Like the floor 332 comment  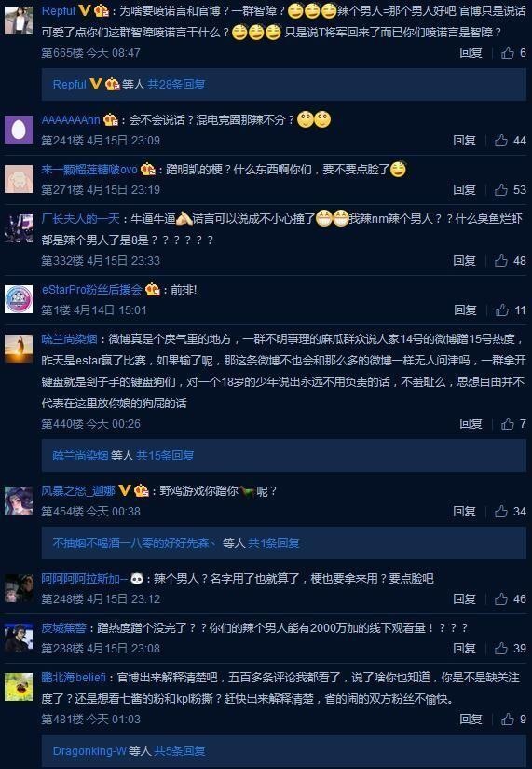coord(510,260)
